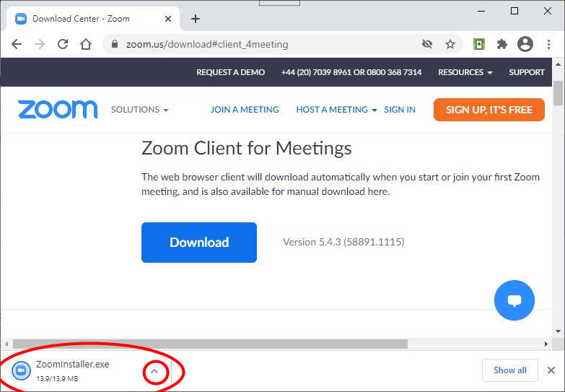Click the Sign Up, It's Free button
565x392 pixels.
click(x=489, y=110)
